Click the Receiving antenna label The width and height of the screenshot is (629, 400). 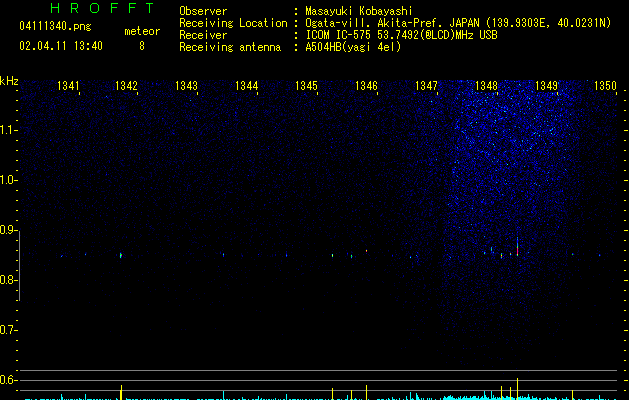pos(230,47)
